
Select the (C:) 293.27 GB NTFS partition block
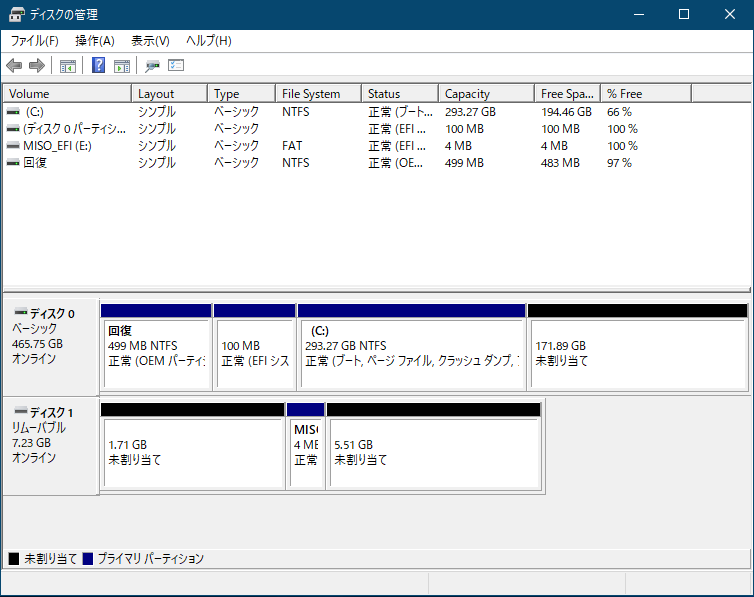point(412,347)
